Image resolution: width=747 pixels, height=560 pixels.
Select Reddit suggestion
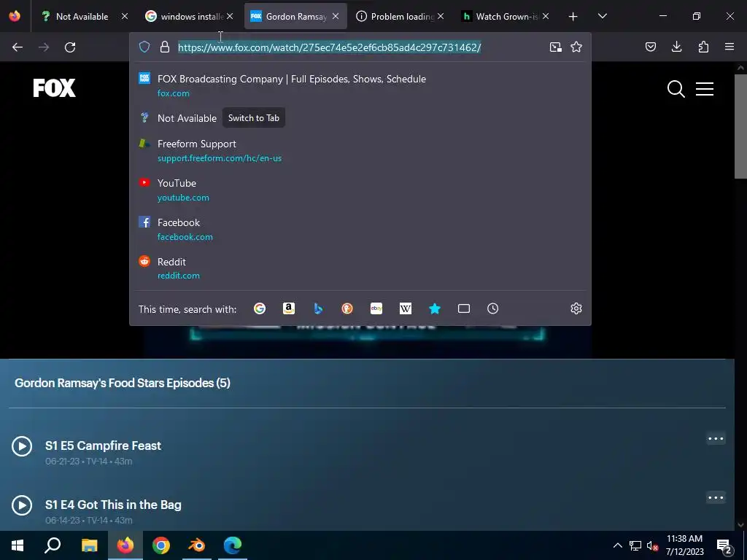(360, 268)
